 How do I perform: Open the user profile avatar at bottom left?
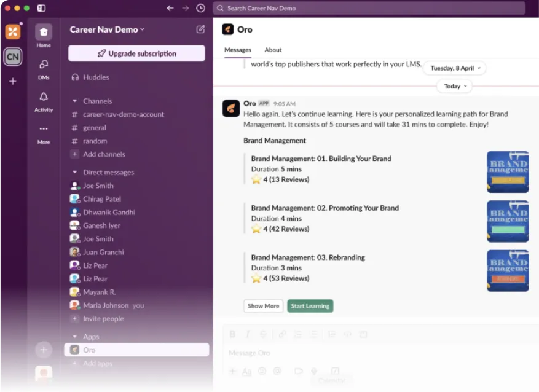tap(44, 374)
